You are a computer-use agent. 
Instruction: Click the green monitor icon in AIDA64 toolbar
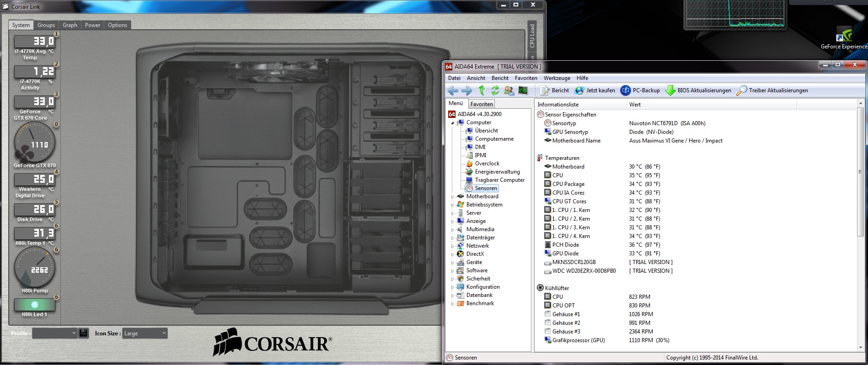click(x=523, y=90)
